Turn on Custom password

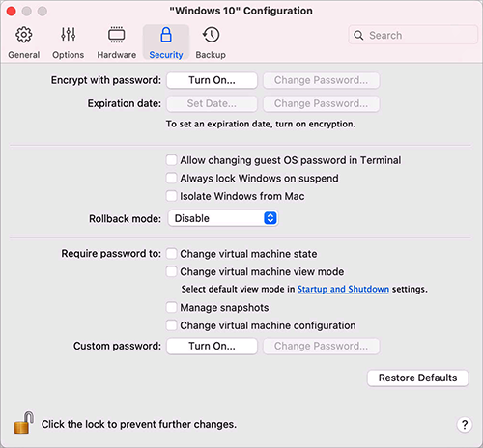(212, 346)
